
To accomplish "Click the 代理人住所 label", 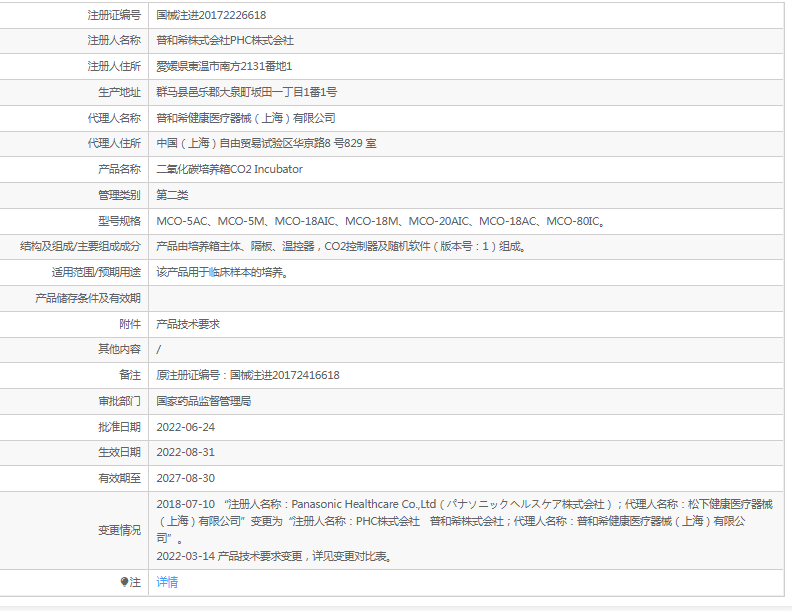I will coord(114,143).
